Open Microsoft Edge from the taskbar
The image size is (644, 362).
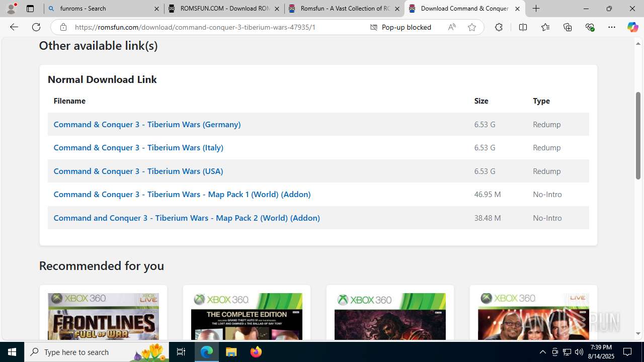pyautogui.click(x=207, y=352)
